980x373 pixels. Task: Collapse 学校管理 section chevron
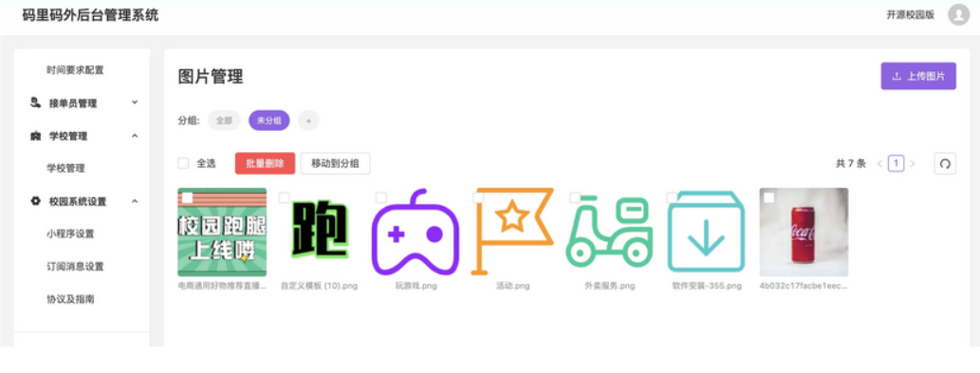tap(135, 136)
